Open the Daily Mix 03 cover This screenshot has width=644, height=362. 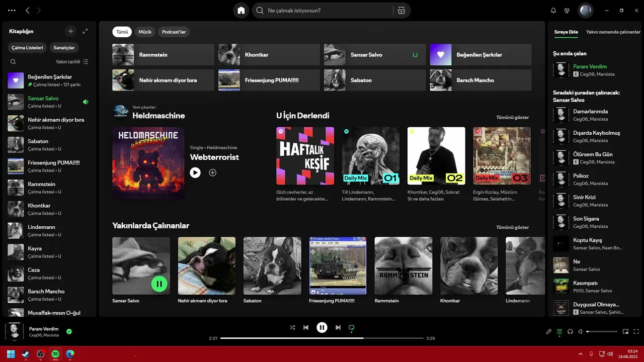[502, 156]
